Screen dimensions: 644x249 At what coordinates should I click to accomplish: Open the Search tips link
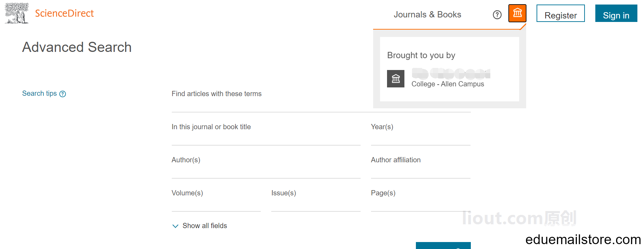pyautogui.click(x=39, y=93)
